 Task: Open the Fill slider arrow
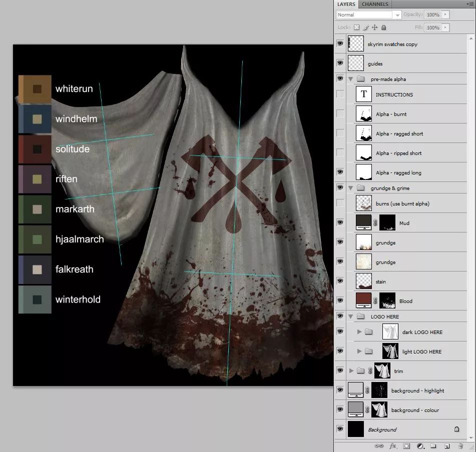click(445, 27)
